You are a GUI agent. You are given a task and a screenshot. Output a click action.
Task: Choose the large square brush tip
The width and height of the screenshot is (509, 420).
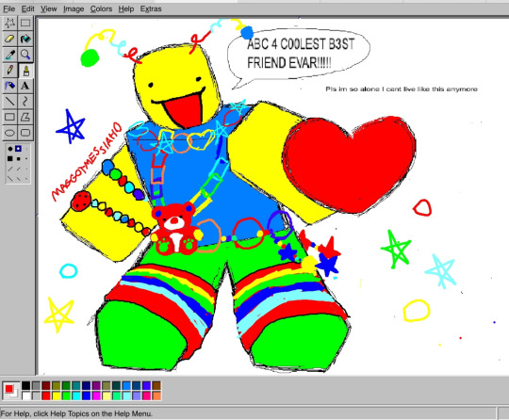[x=10, y=158]
